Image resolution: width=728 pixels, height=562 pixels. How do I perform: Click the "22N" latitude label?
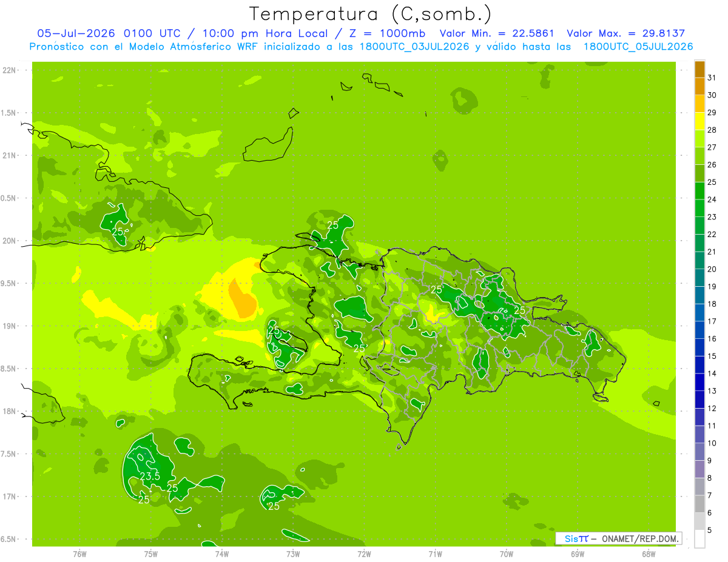(10, 70)
